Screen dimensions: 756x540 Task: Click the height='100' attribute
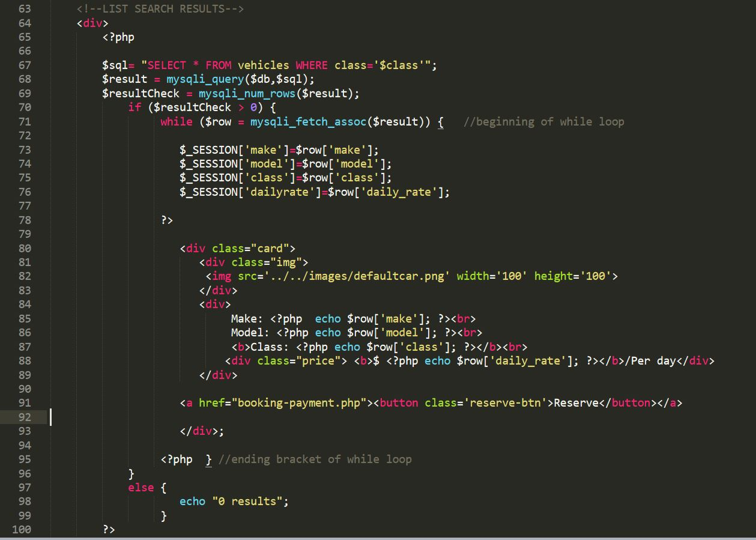(573, 276)
